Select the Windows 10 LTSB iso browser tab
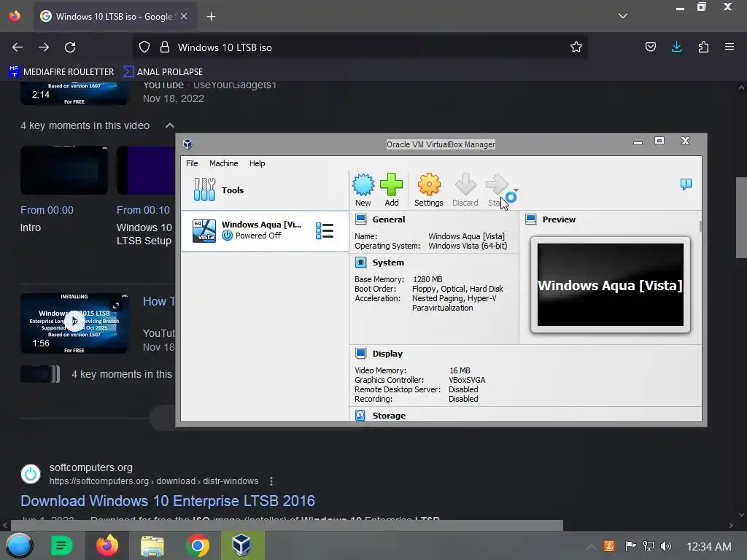Image resolution: width=747 pixels, height=560 pixels. point(113,17)
